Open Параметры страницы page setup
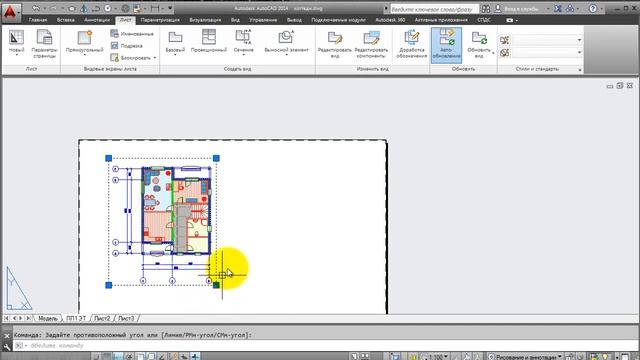The height and width of the screenshot is (360, 640). tap(44, 38)
